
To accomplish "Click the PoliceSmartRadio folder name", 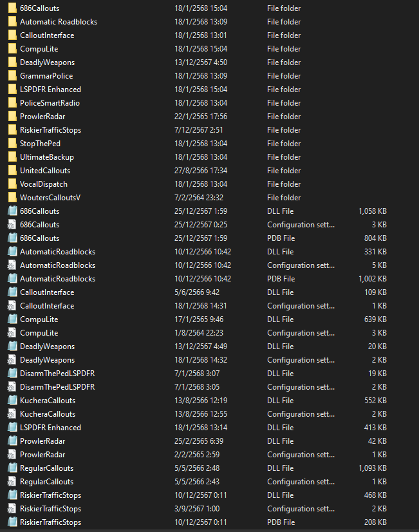I will coord(50,103).
